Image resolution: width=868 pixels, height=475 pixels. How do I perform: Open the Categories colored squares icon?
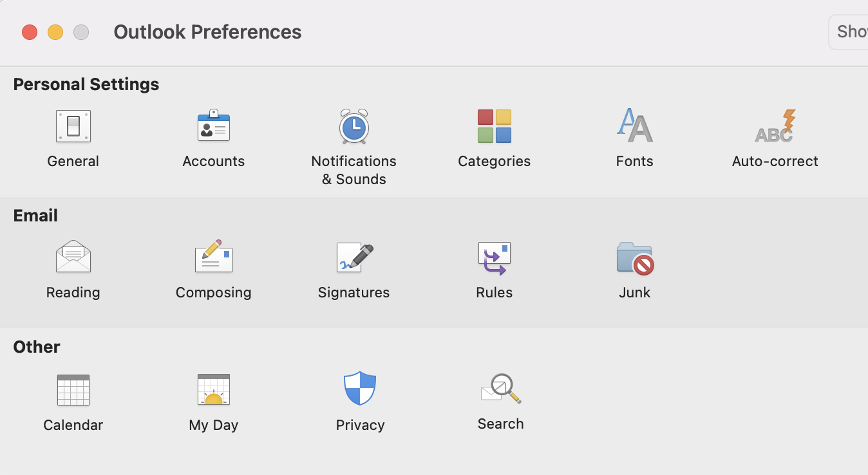tap(494, 126)
